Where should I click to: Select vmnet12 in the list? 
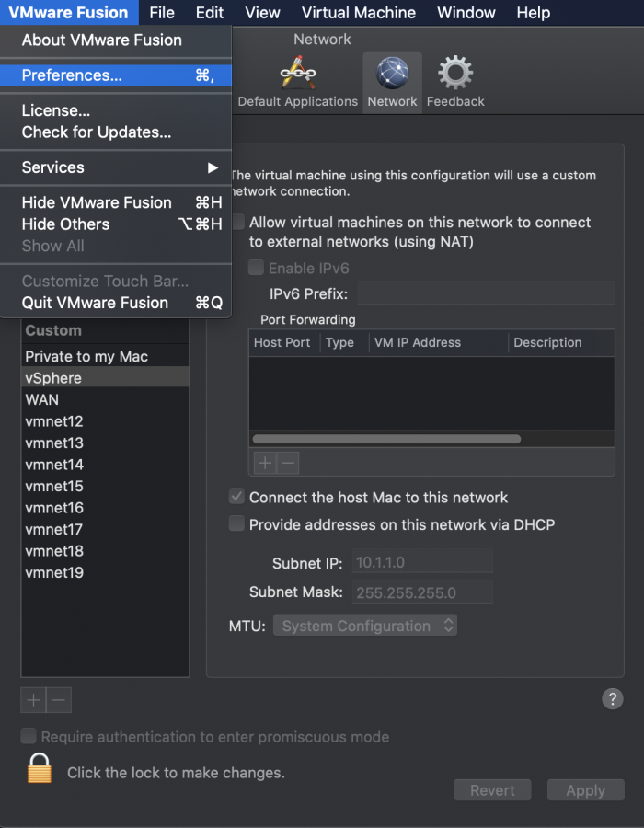(x=105, y=421)
